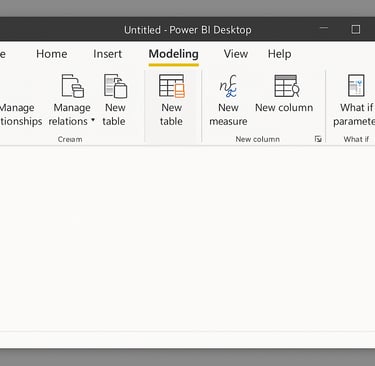
Task: Click the New column button icon
Action: (286, 86)
